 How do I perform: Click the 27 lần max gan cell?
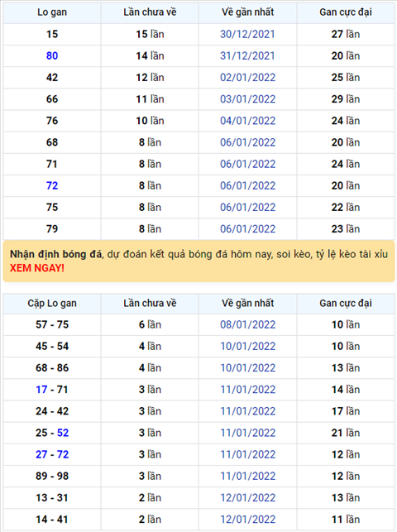tap(346, 34)
